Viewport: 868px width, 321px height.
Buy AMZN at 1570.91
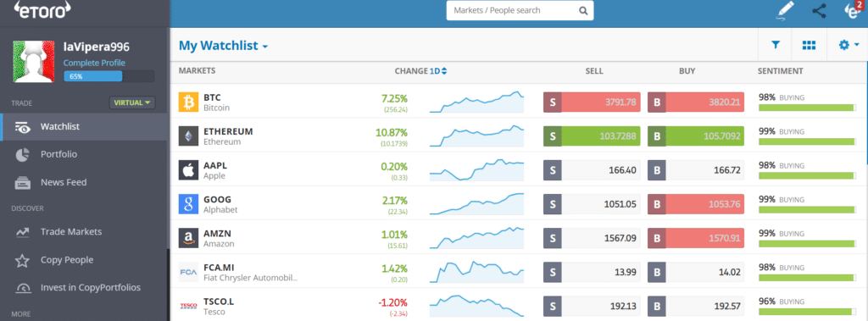(696, 238)
